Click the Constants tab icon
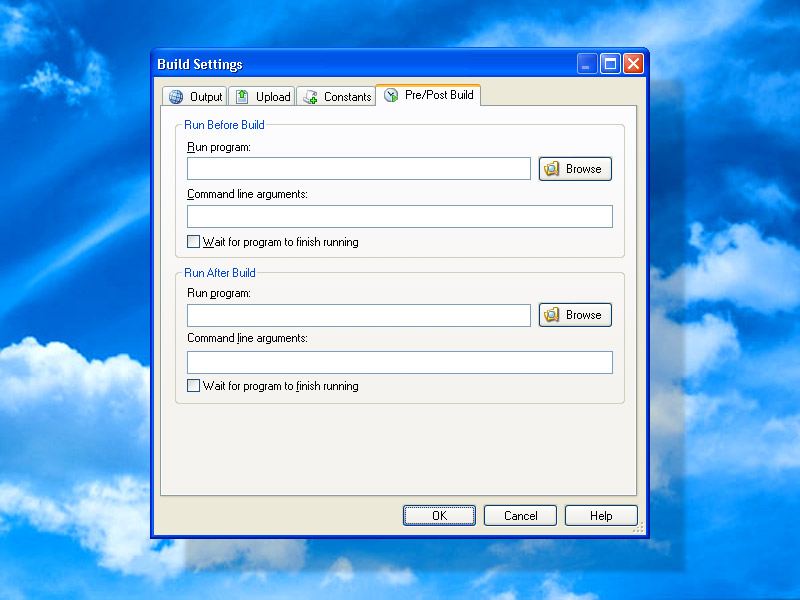This screenshot has width=800, height=600. pos(310,97)
